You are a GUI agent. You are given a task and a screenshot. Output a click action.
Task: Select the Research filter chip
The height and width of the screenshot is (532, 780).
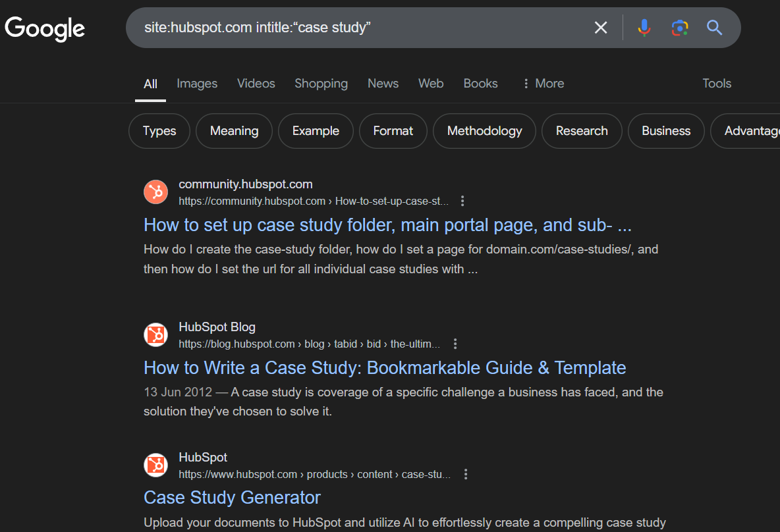[582, 131]
